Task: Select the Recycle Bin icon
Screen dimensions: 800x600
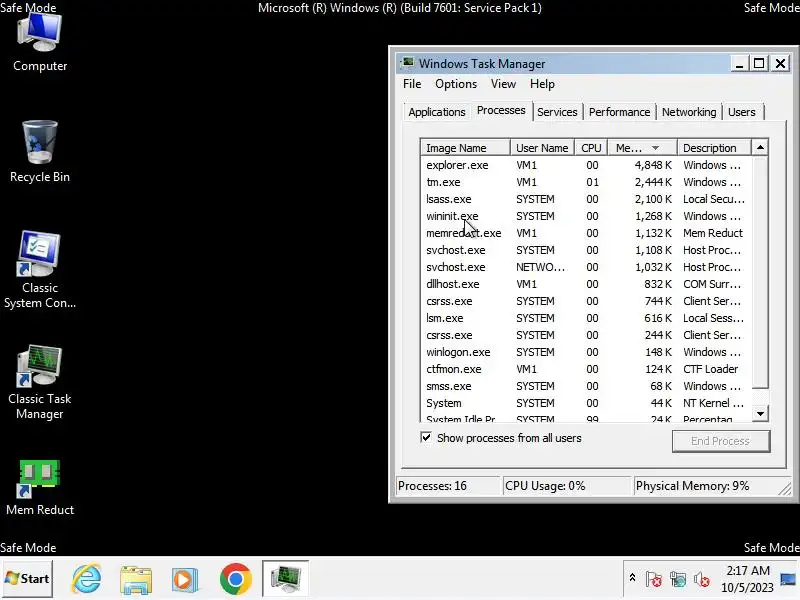Action: tap(40, 152)
